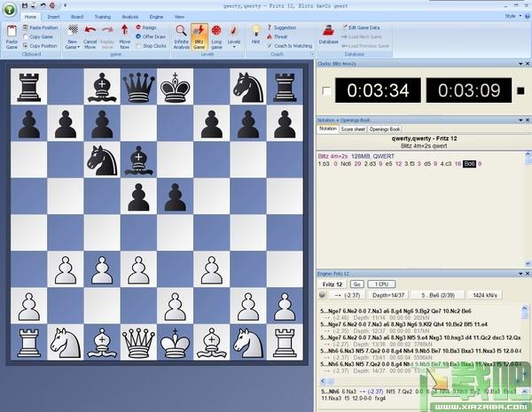
Task: Toggle the Coach is Watching checkbox
Action: [270, 46]
